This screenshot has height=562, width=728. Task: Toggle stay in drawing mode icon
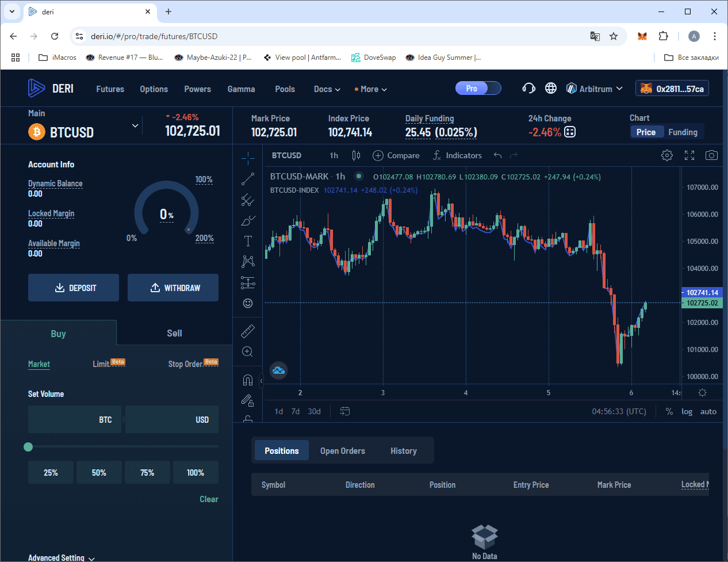pyautogui.click(x=248, y=400)
